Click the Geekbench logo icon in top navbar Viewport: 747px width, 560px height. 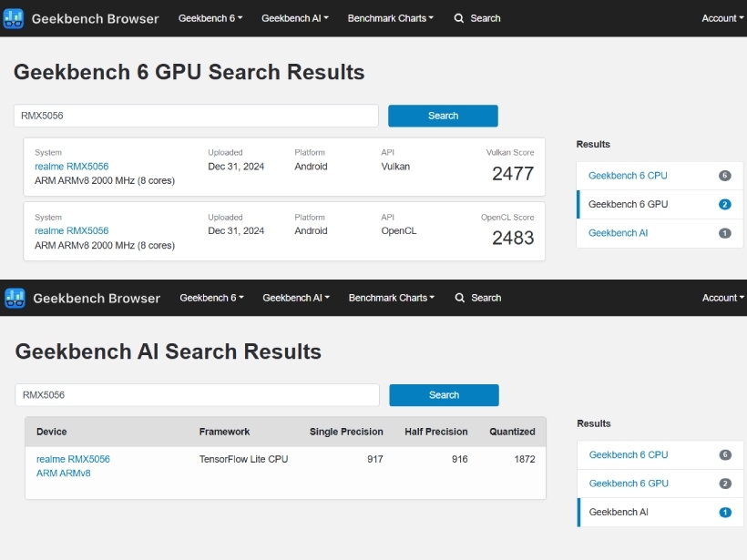click(14, 18)
